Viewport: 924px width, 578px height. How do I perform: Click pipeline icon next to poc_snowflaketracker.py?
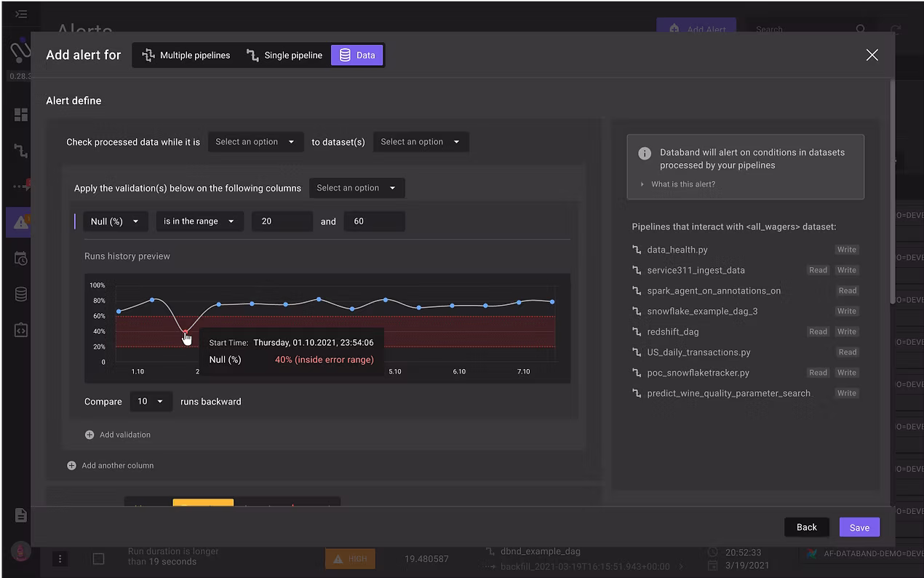tap(637, 372)
